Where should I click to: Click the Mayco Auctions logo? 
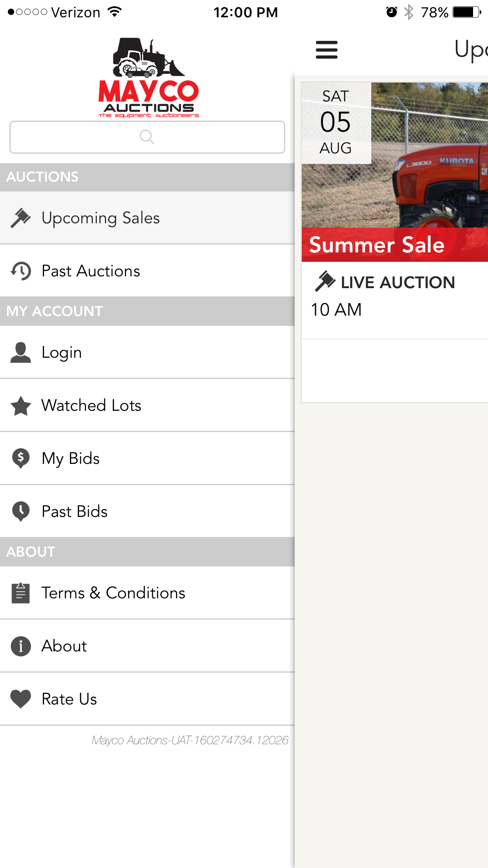(149, 78)
